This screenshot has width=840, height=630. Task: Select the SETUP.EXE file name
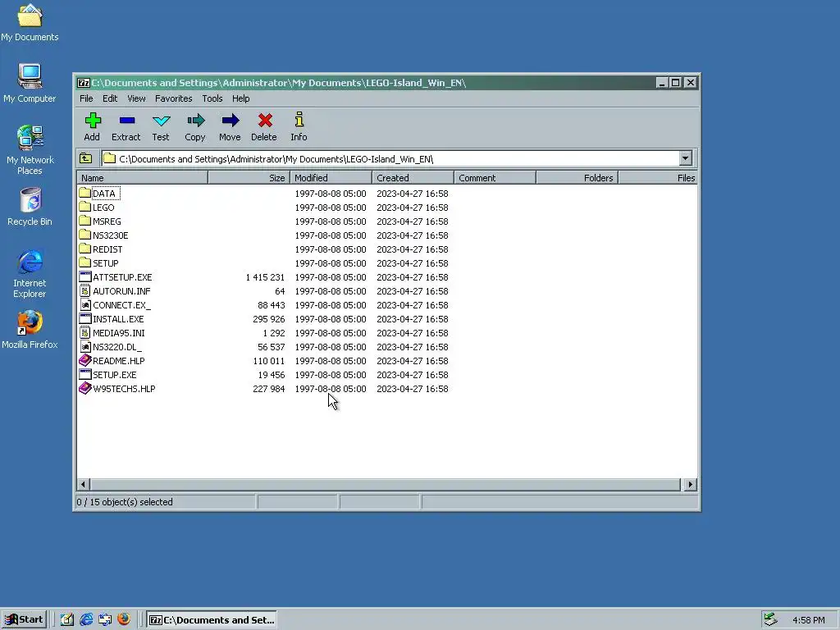tap(115, 374)
